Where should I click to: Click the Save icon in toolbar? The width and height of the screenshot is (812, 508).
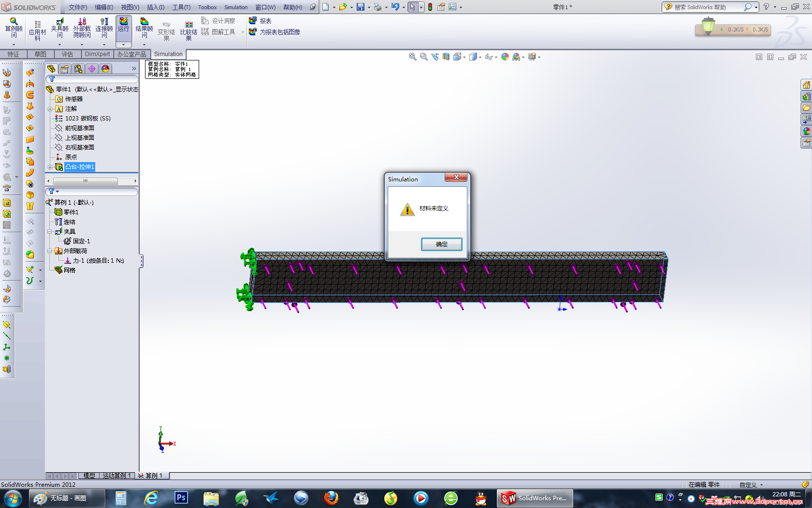pos(361,7)
